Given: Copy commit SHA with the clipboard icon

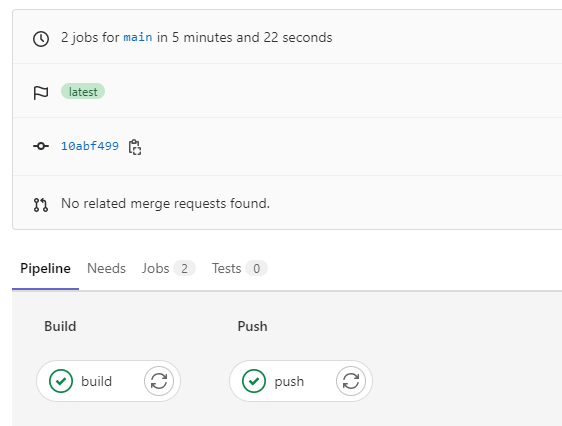Looking at the screenshot, I should tap(135, 147).
